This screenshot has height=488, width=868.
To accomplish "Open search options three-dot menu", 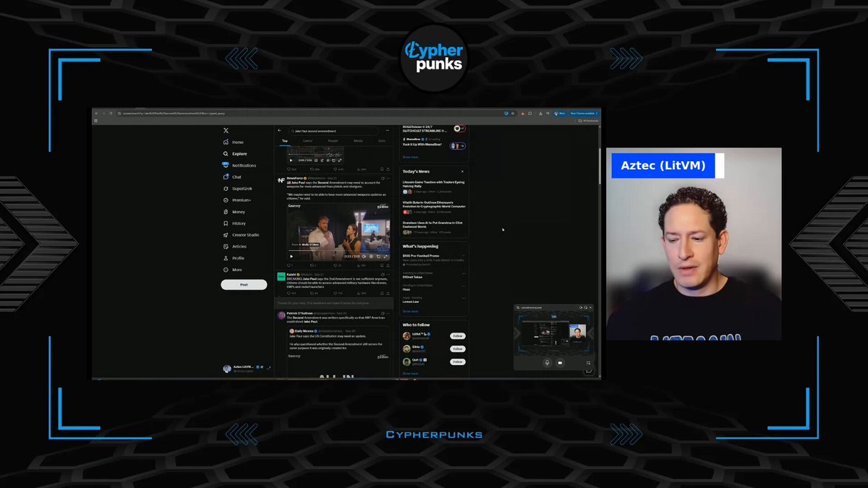I will (x=388, y=131).
